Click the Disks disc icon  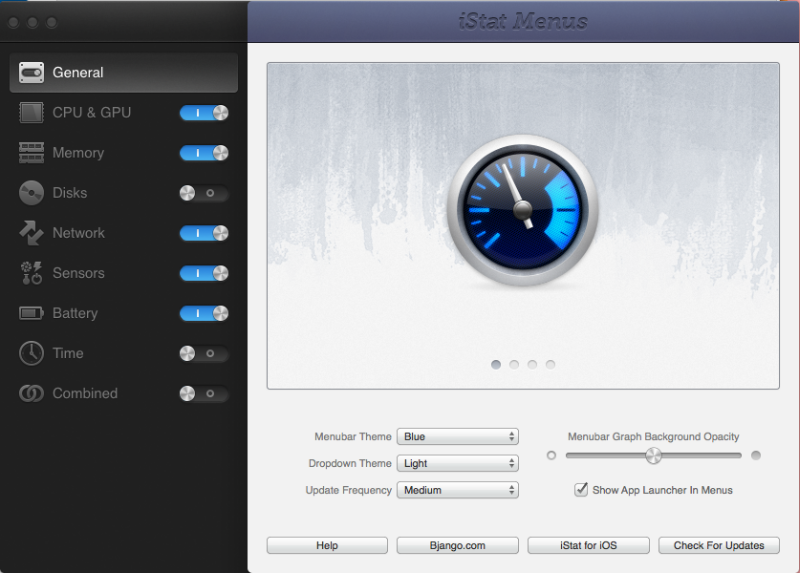(x=31, y=193)
